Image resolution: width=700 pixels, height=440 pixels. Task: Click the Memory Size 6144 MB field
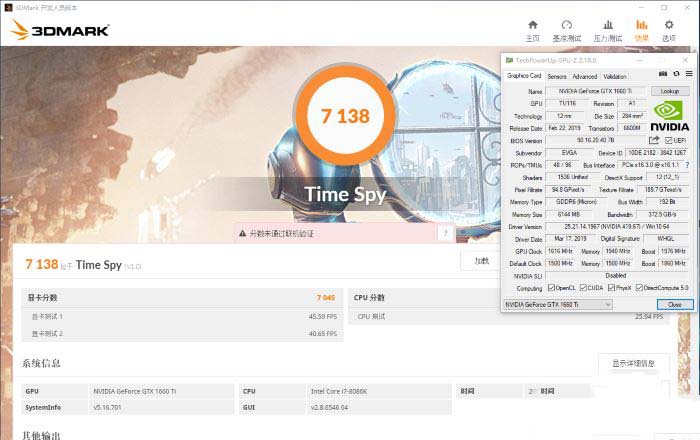[x=569, y=215]
